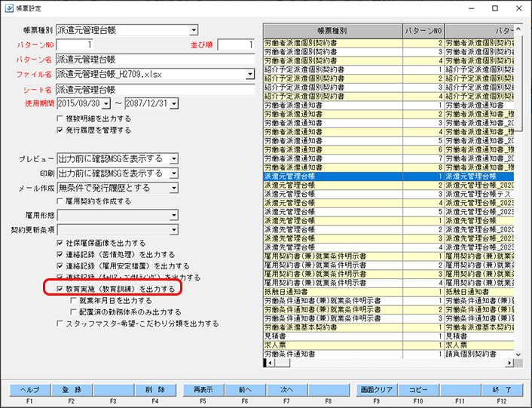532x408 pixels.
Task: Click the right arrow of the horizontal scrollbar
Action: tap(509, 363)
